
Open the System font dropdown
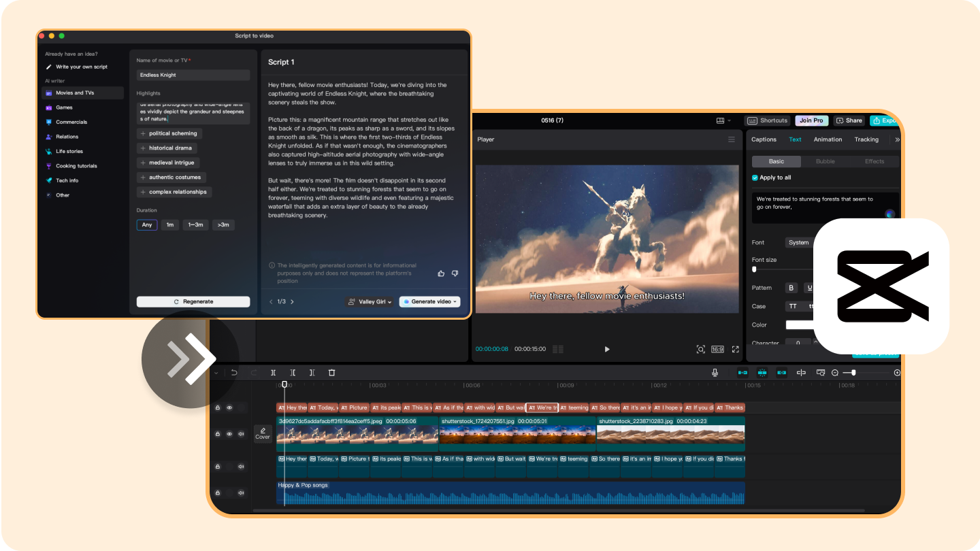(x=798, y=242)
